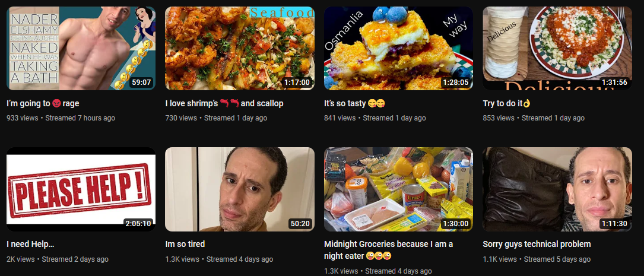Click the 1:31:56 duration badge
644x276 pixels.
614,83
